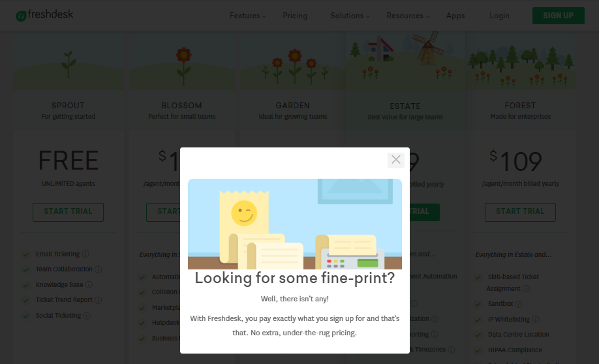599x364 pixels.
Task: Close the fine-print popup with the X
Action: click(396, 160)
